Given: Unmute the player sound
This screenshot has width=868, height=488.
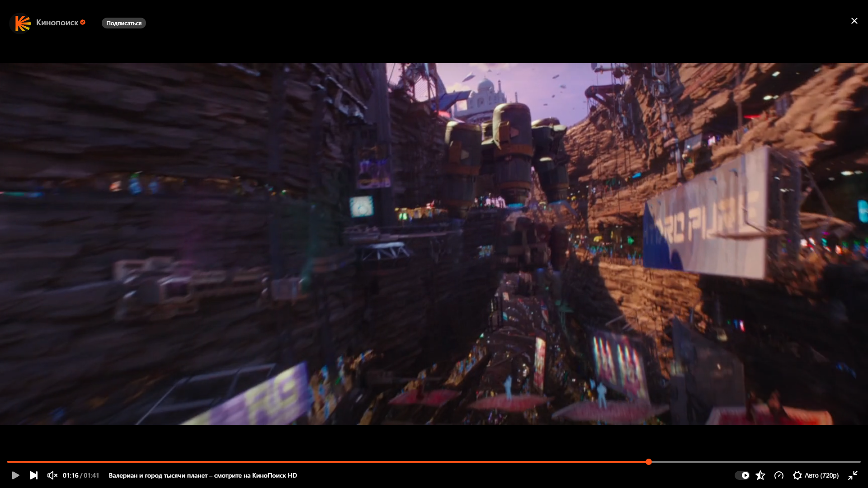Looking at the screenshot, I should click(x=52, y=475).
